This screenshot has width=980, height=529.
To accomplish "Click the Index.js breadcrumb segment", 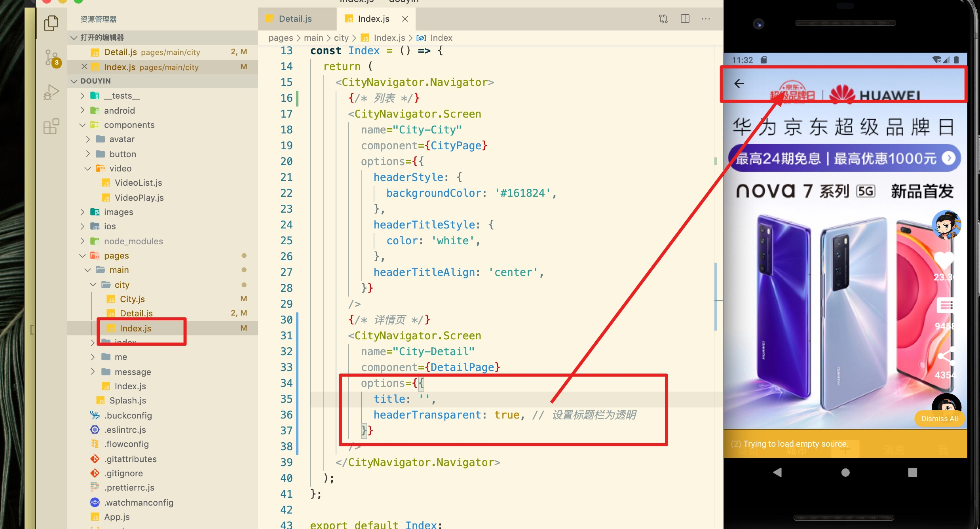I will [383, 38].
